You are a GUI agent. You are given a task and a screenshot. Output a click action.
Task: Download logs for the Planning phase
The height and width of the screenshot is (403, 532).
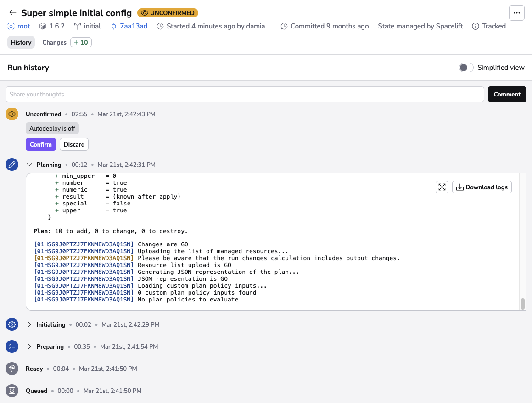coord(482,187)
